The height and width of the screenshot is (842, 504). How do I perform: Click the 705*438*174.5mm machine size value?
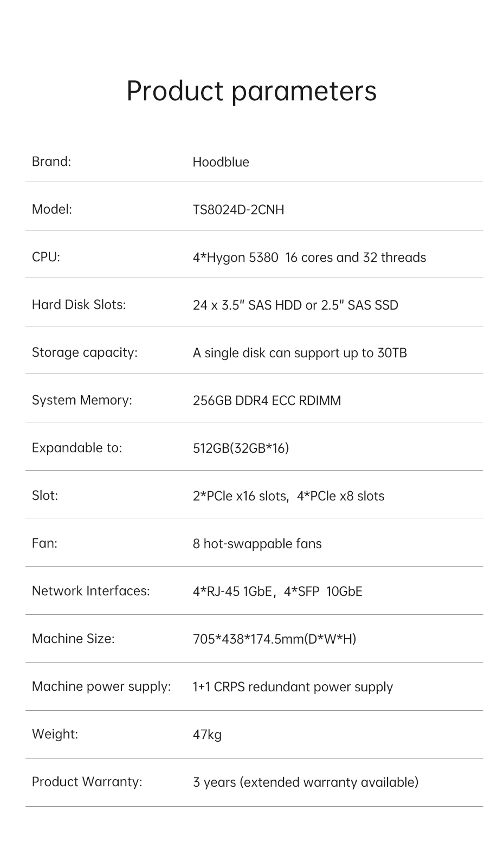[x=274, y=639]
